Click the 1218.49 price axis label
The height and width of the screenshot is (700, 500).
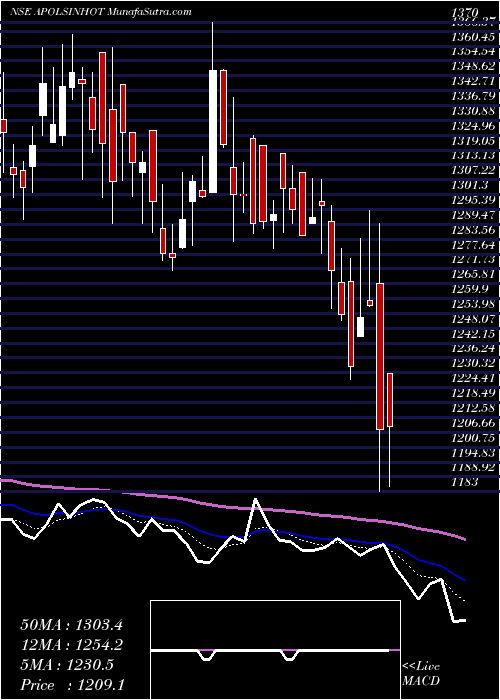click(x=474, y=393)
